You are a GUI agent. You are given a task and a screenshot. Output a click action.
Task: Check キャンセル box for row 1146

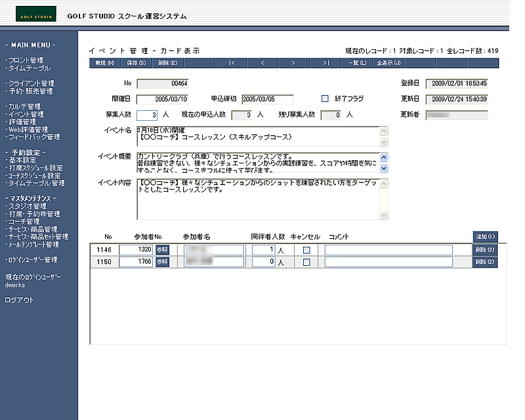click(306, 250)
